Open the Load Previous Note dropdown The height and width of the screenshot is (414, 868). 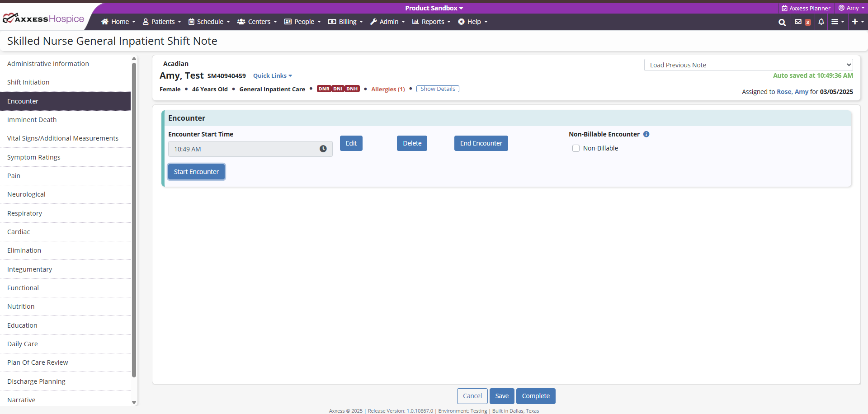pos(748,65)
